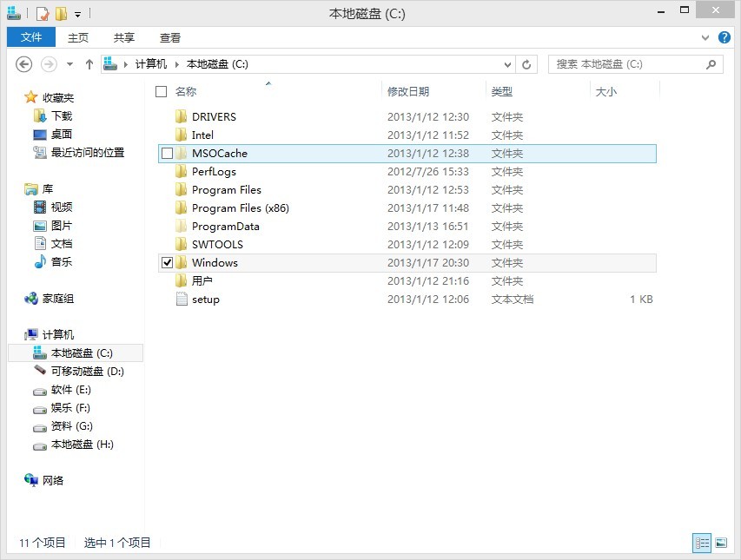Screen dimensions: 741x560
Task: Select the PerfLogs folder icon
Action: pos(181,171)
